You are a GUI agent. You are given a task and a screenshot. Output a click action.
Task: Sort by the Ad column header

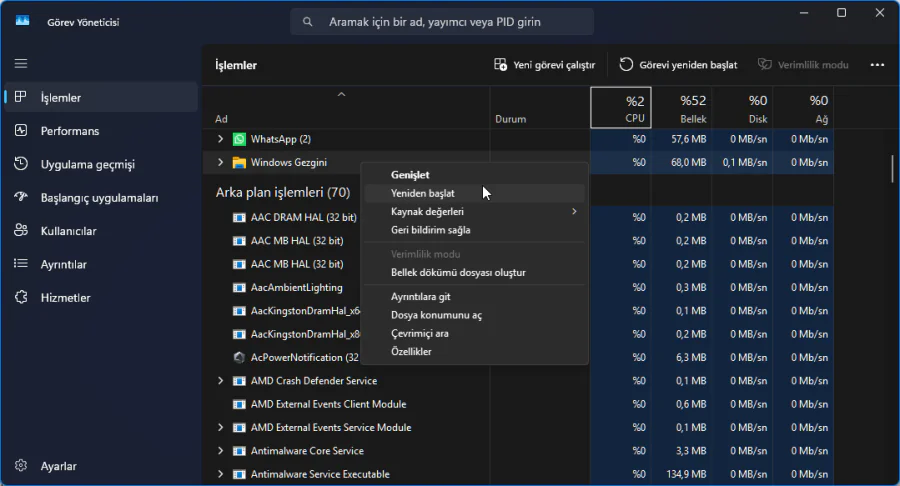click(x=346, y=107)
